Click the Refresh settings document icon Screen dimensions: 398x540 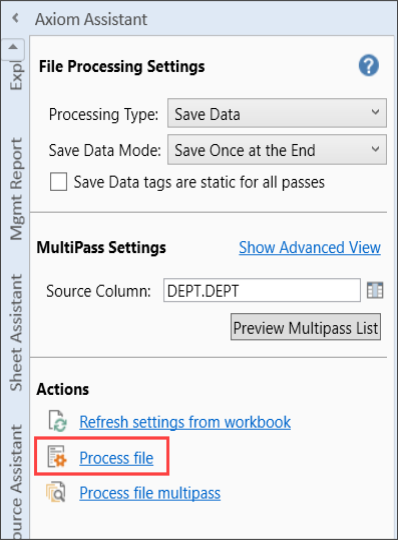click(x=57, y=421)
